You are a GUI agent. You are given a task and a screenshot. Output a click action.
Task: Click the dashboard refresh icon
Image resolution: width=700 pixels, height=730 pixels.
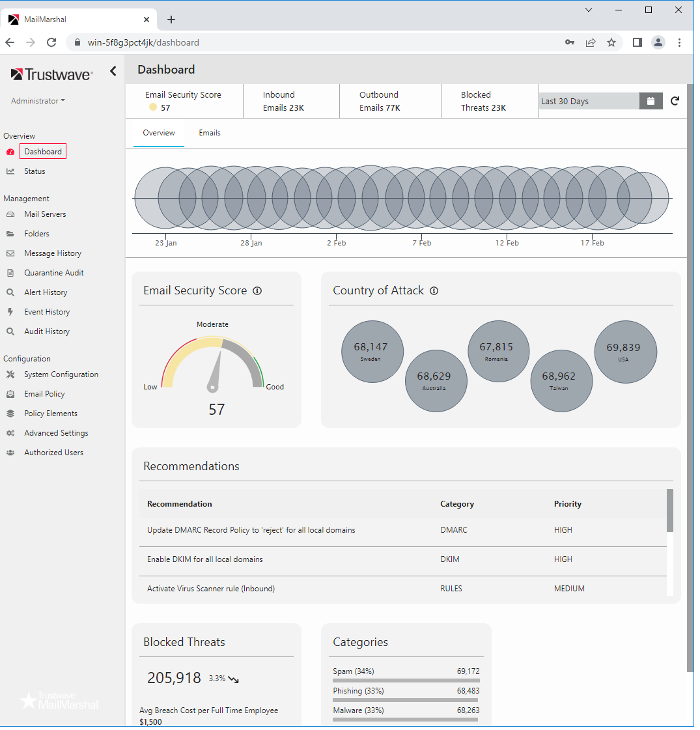pyautogui.click(x=675, y=101)
